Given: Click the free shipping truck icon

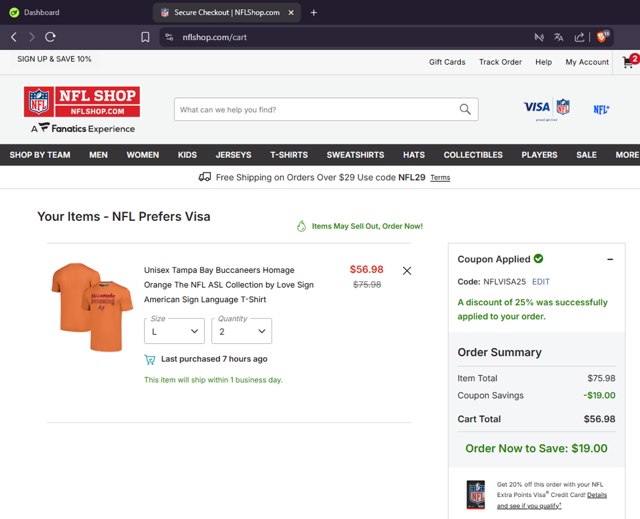Looking at the screenshot, I should tap(204, 177).
